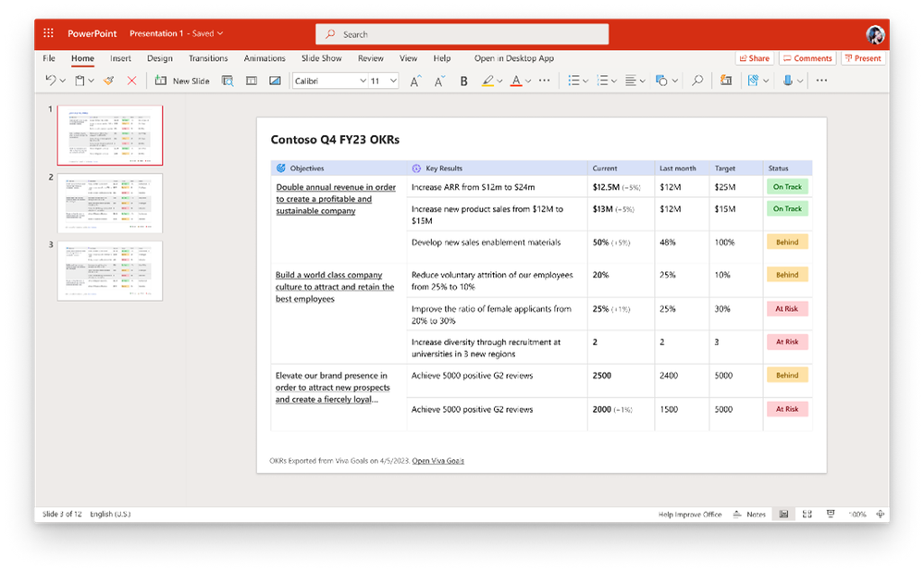Select slide 3 thumbnail
Screen dimensions: 924x572
[110, 271]
